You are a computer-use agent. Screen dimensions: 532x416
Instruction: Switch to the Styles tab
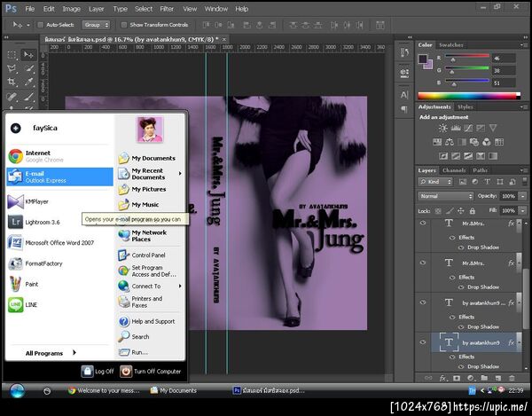pos(465,107)
